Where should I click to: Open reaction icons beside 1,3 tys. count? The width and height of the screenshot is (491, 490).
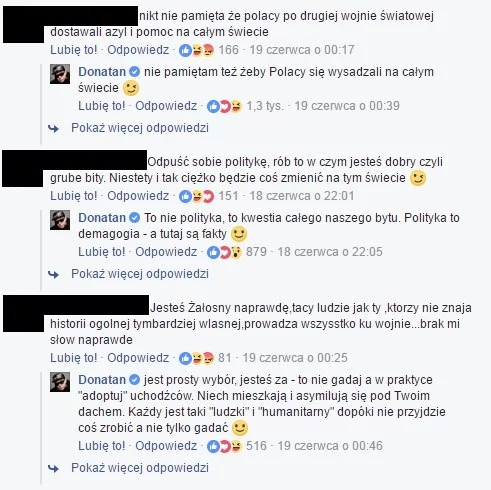coord(224,106)
